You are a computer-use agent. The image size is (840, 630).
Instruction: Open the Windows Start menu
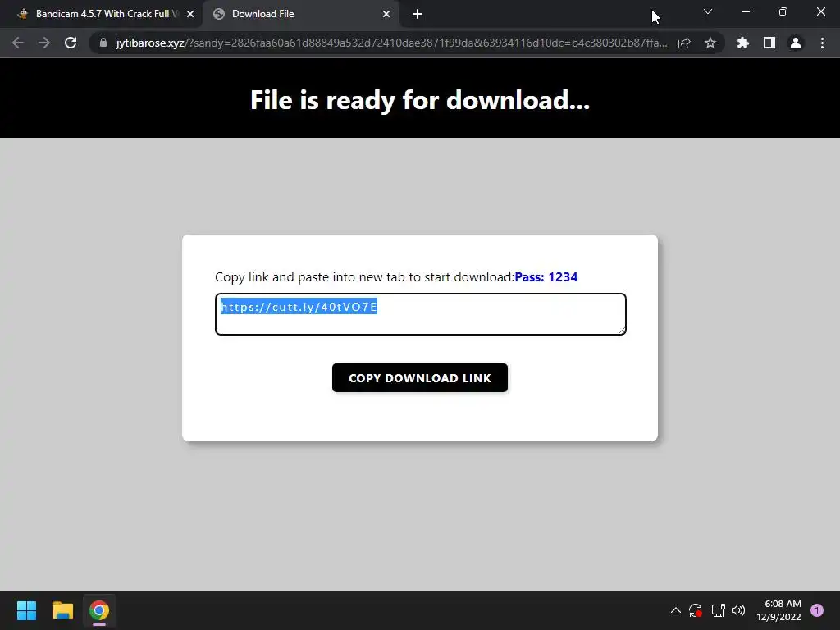[26, 610]
